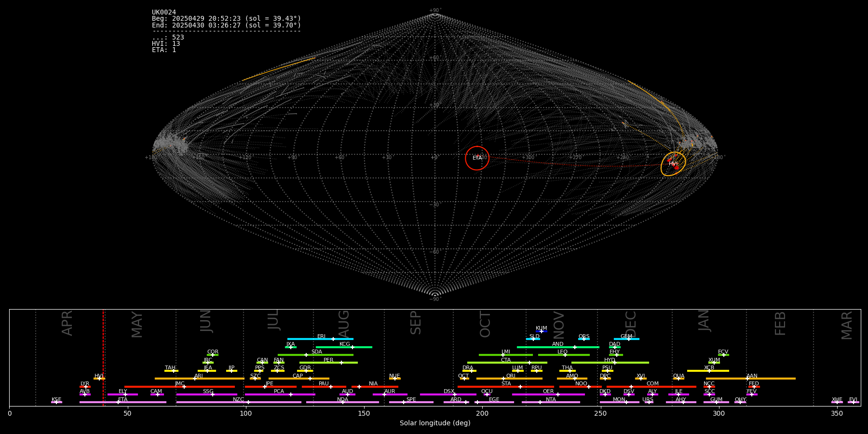
Task: Click the SSG purple activity bar
Action: point(206,394)
